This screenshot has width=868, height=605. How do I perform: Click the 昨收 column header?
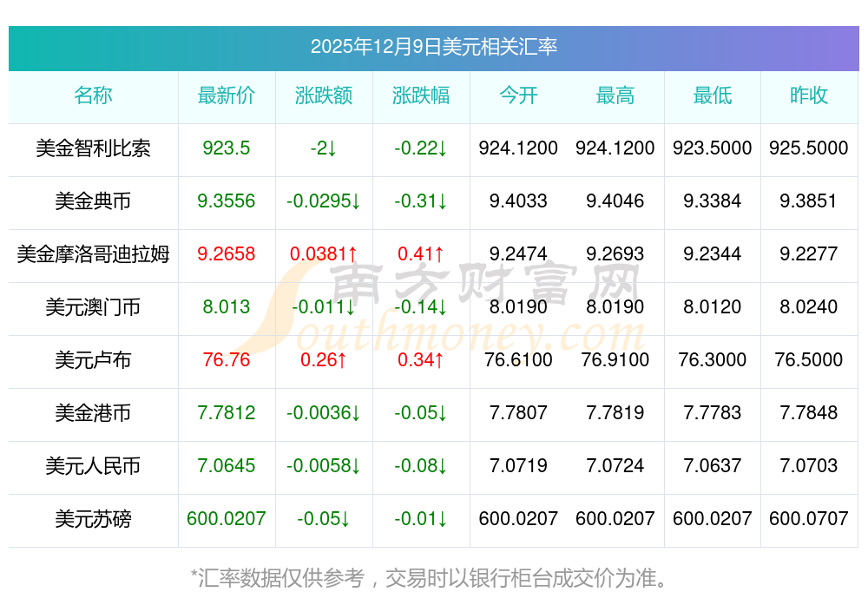(809, 95)
